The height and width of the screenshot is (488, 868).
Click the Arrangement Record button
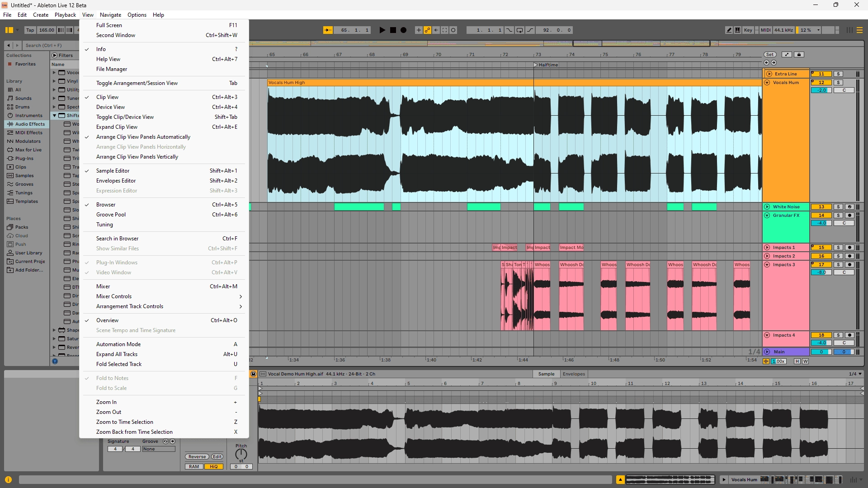click(x=404, y=30)
